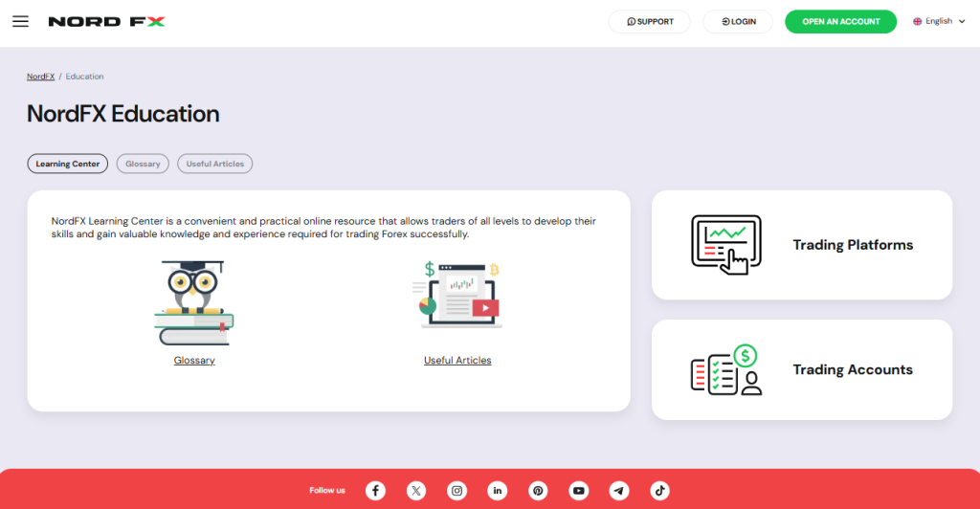Open the X (Twitter) icon
980x509 pixels.
[416, 491]
